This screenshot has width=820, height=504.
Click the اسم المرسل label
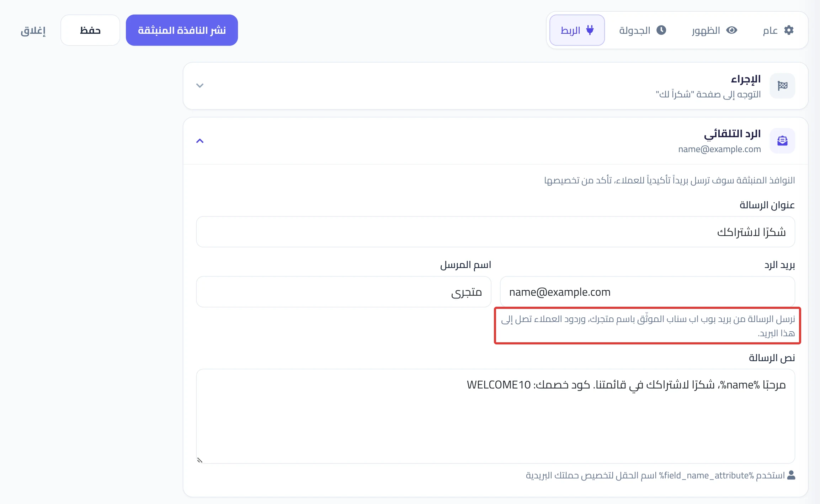pos(465,265)
